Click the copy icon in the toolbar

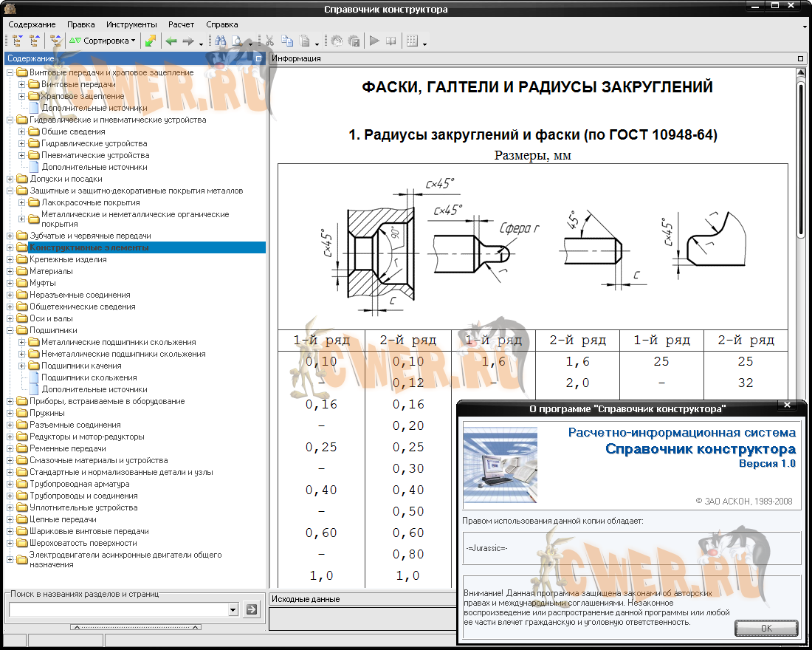pos(287,41)
